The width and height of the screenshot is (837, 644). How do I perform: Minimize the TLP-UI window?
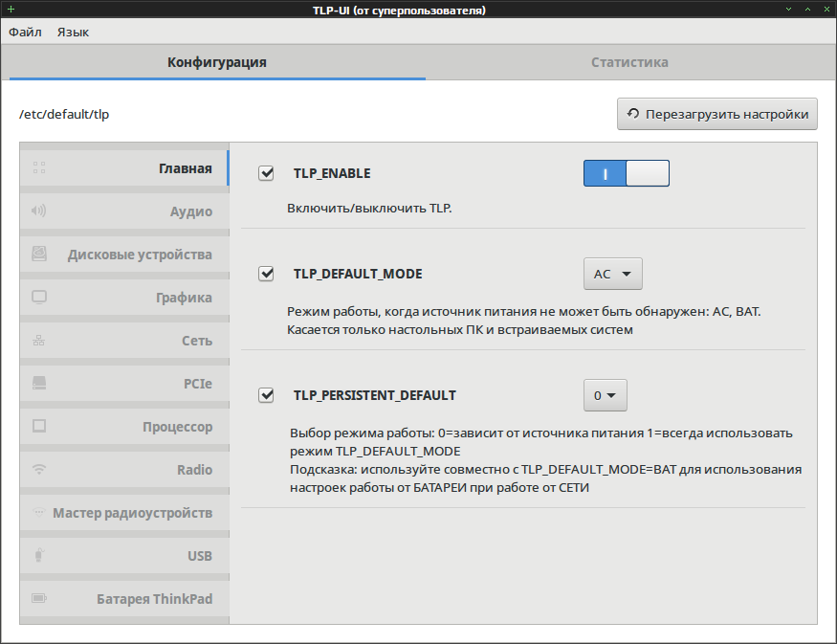click(788, 9)
